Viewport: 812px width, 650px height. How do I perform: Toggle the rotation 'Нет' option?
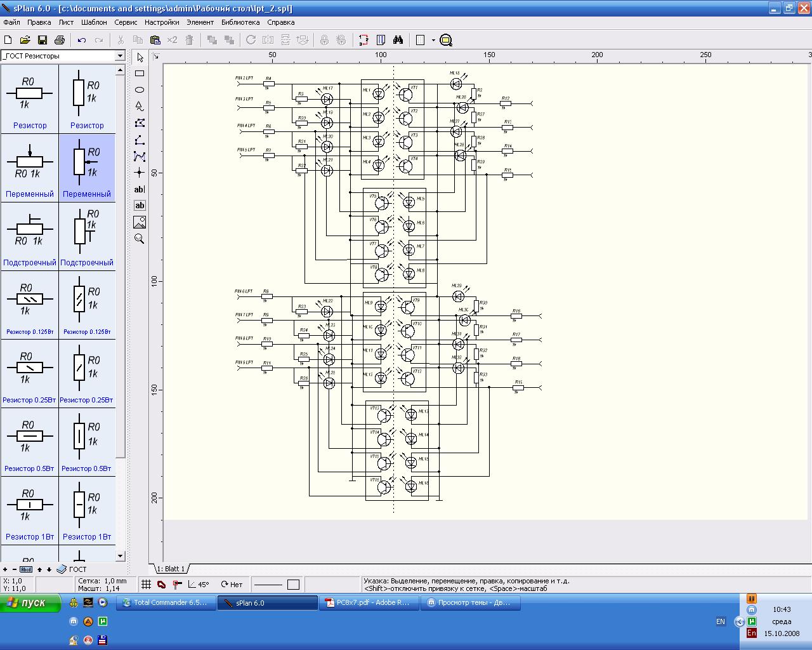click(x=232, y=585)
